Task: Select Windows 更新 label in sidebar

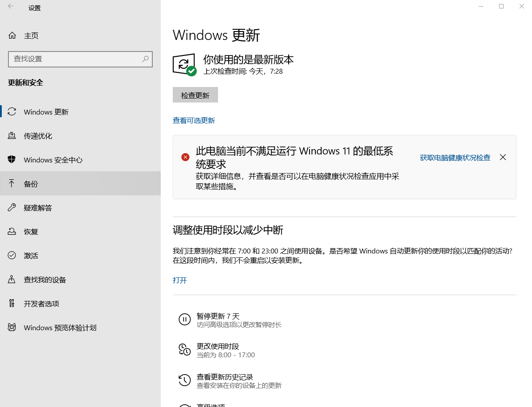Action: point(46,112)
